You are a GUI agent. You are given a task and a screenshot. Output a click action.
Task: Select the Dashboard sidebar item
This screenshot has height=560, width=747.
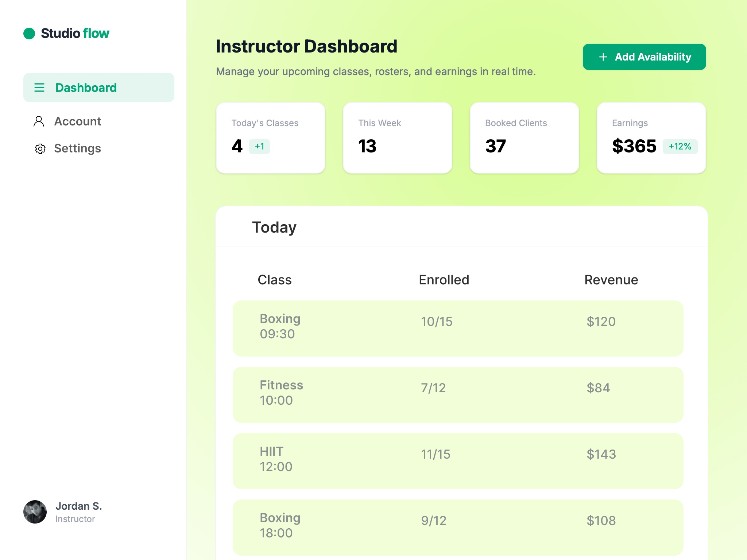(98, 87)
